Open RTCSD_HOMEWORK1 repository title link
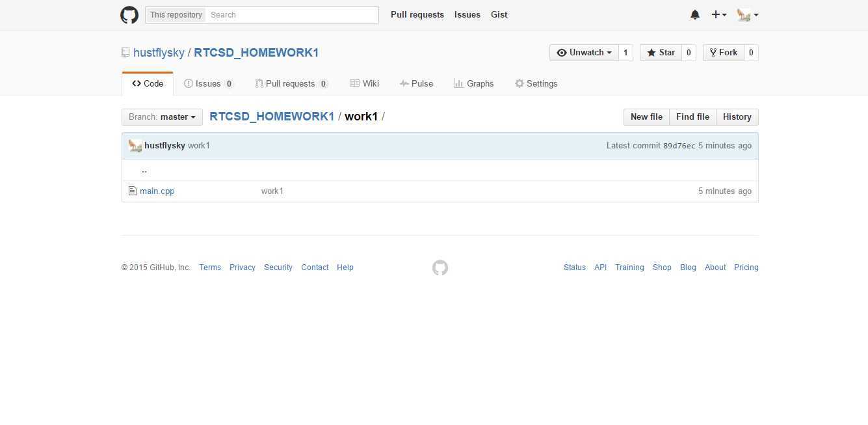Image resolution: width=868 pixels, height=425 pixels. (256, 53)
